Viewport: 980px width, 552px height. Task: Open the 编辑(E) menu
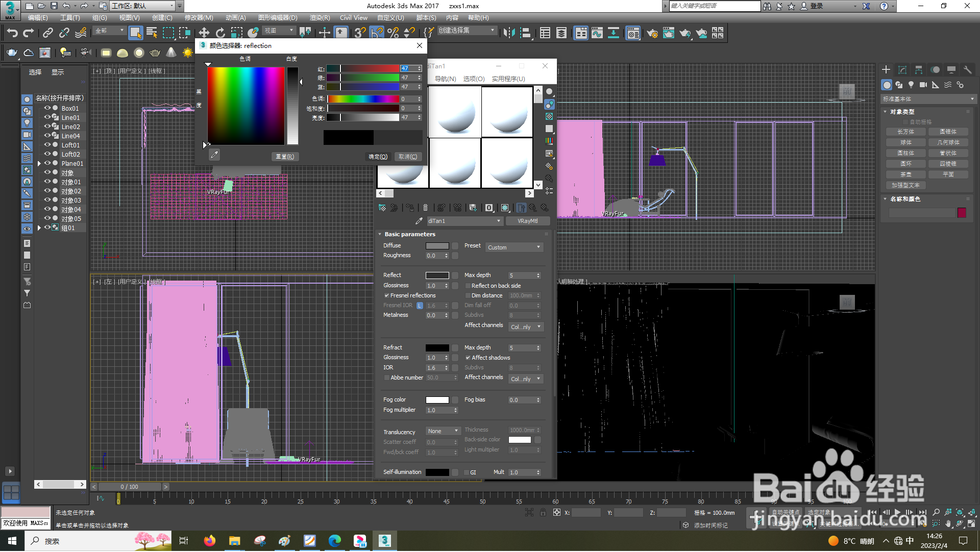(x=38, y=18)
